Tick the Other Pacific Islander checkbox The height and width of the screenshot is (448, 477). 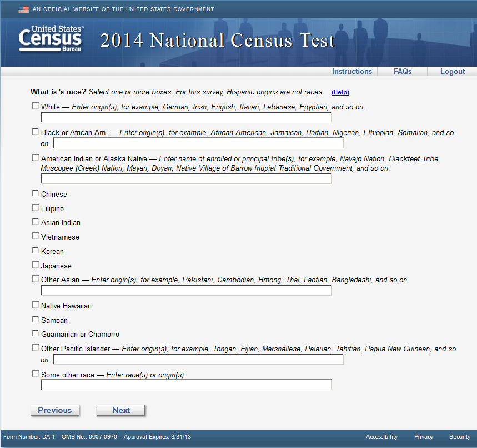36,348
